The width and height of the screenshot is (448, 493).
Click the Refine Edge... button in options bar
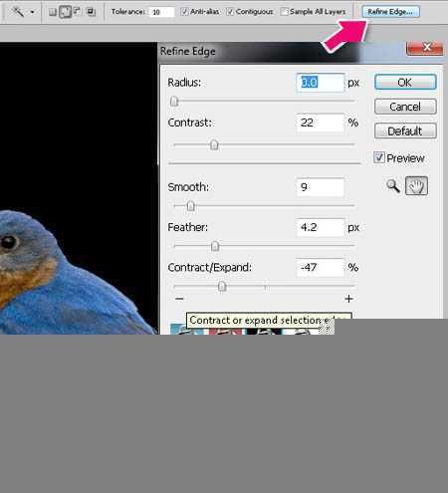point(390,12)
